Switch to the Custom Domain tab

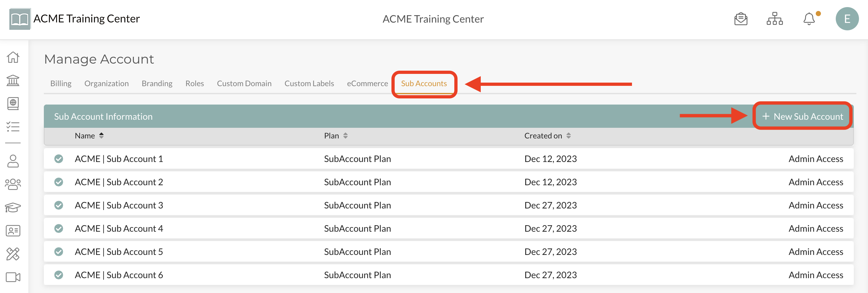coord(244,84)
